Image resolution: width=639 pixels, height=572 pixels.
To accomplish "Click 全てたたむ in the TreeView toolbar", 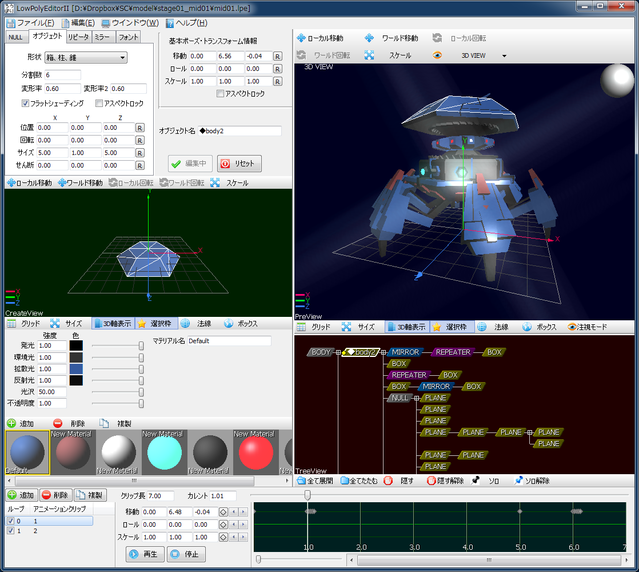I will pos(359,481).
